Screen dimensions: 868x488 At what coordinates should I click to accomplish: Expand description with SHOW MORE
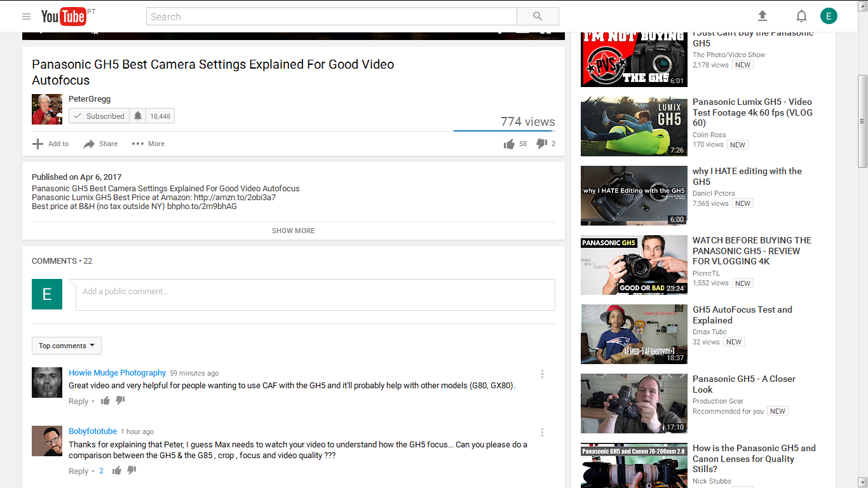tap(294, 231)
